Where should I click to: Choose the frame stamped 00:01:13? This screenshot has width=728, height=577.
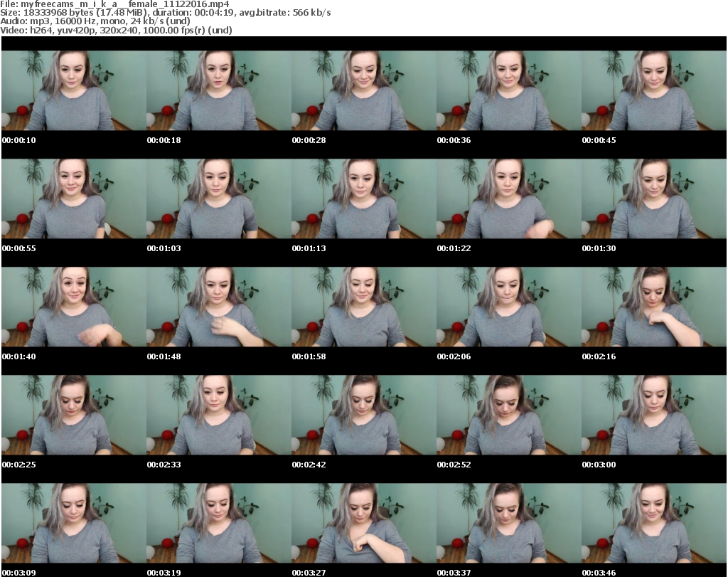coord(364,198)
